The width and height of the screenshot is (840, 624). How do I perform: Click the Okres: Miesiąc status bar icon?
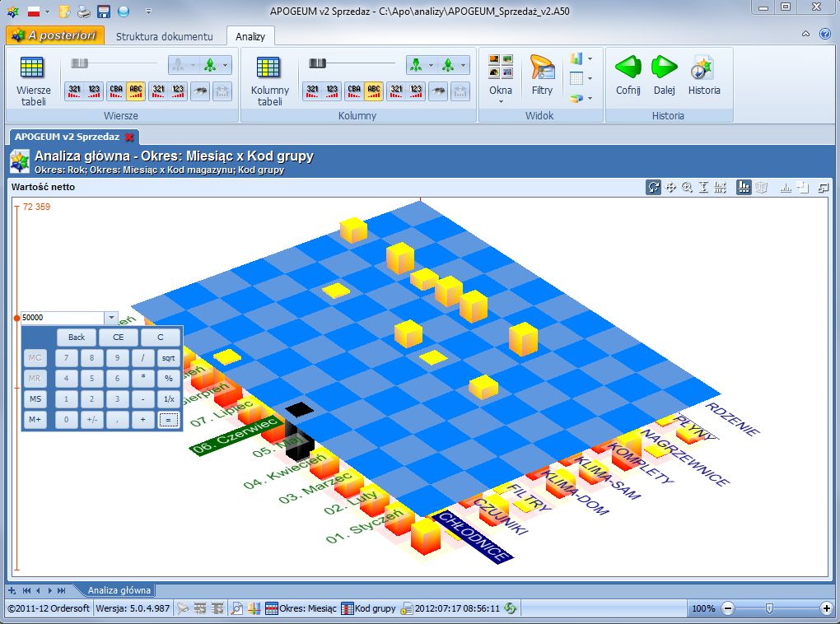pos(272,608)
